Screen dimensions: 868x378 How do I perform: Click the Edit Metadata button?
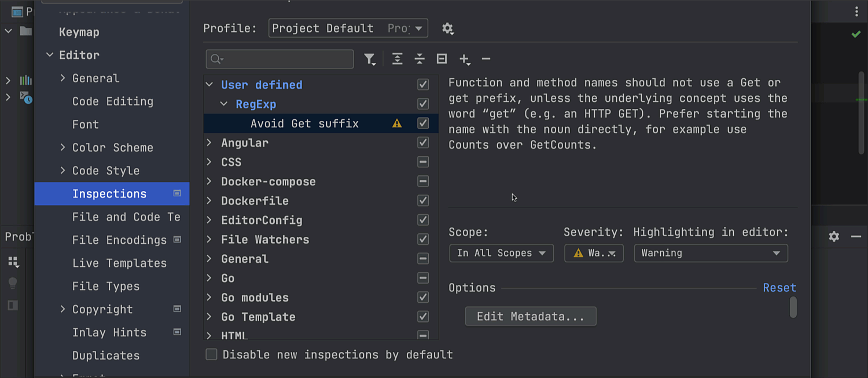pos(530,317)
